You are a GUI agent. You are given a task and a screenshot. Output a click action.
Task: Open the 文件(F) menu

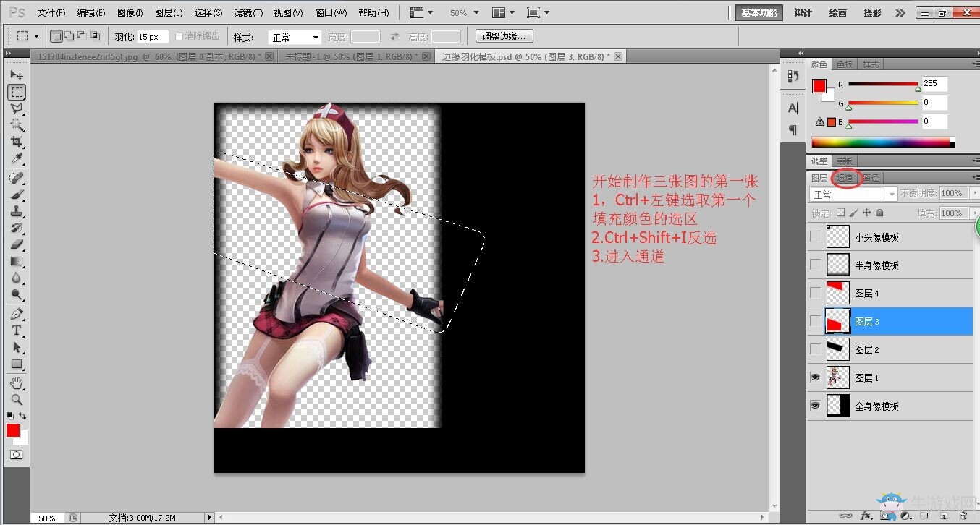point(51,13)
